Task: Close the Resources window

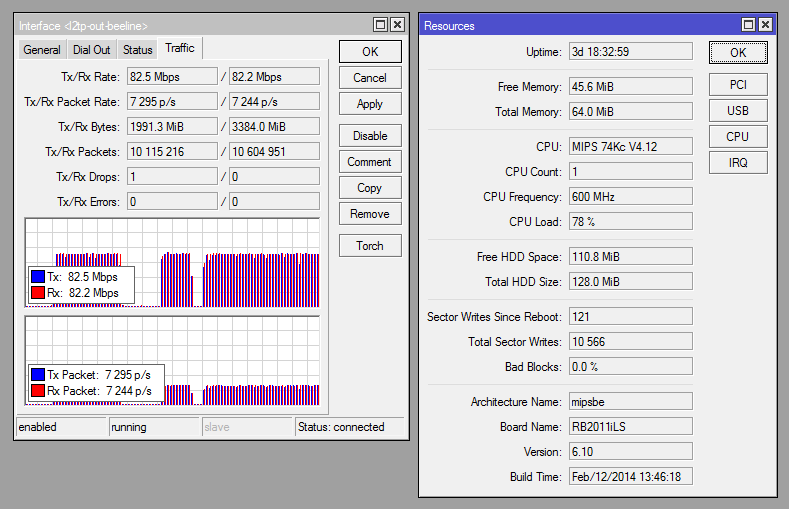Action: tap(765, 25)
